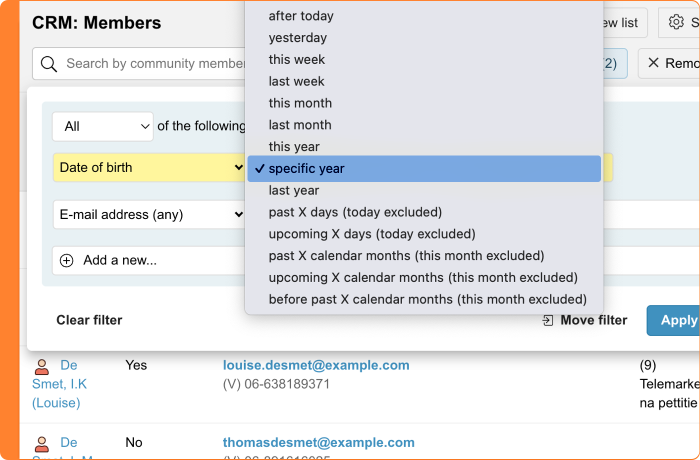Select the checked "specific year" option
The width and height of the screenshot is (700, 460).
pyautogui.click(x=306, y=168)
